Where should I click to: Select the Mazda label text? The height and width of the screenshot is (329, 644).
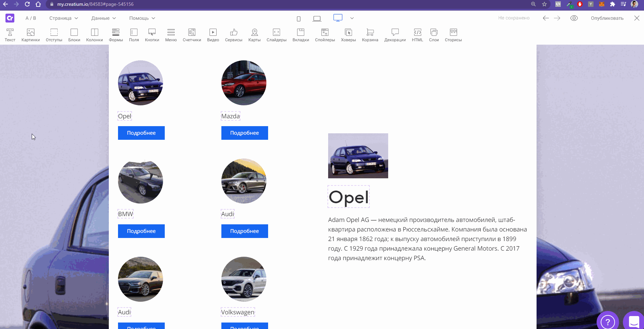point(231,116)
